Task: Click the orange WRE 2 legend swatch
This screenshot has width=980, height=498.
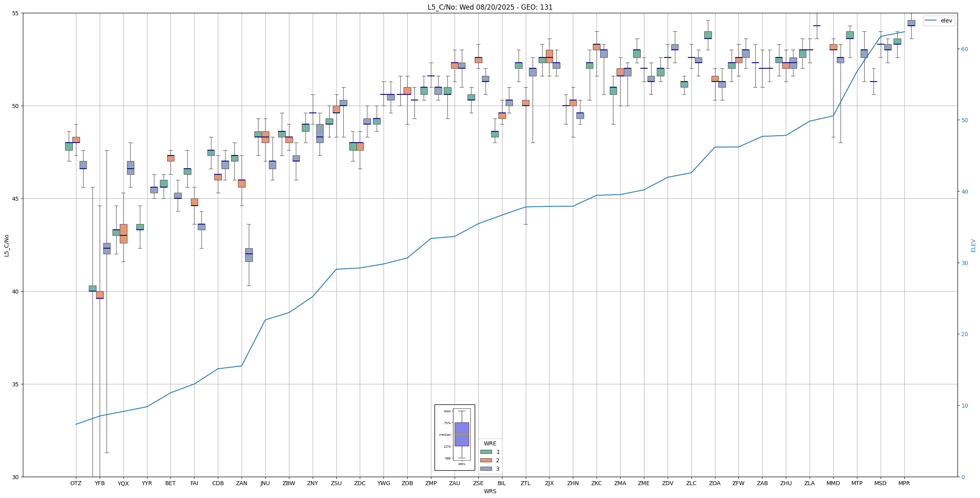Action: [486, 460]
